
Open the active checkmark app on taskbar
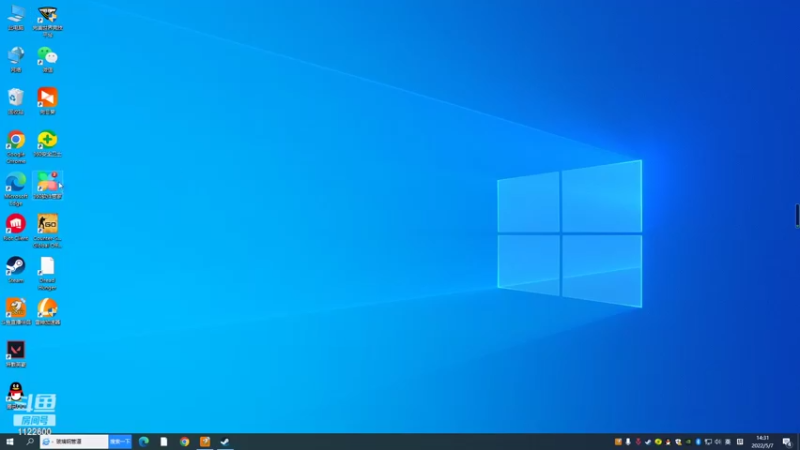pyautogui.click(x=225, y=442)
